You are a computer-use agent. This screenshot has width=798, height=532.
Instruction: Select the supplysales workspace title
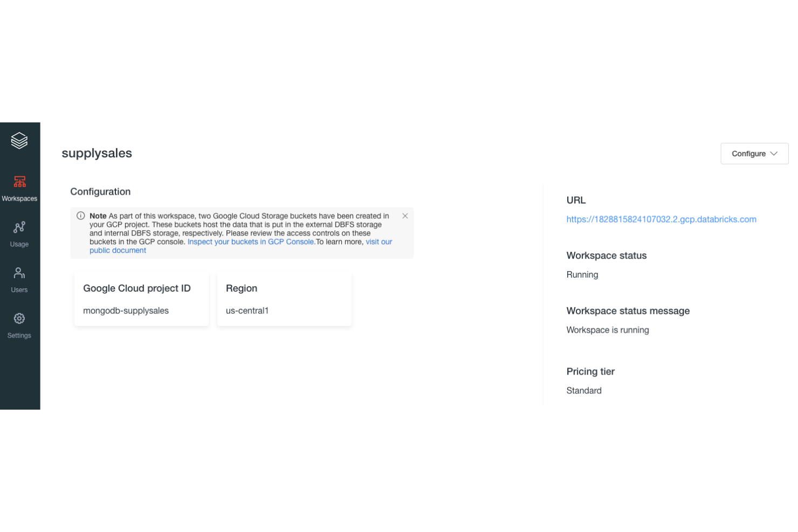(x=97, y=153)
